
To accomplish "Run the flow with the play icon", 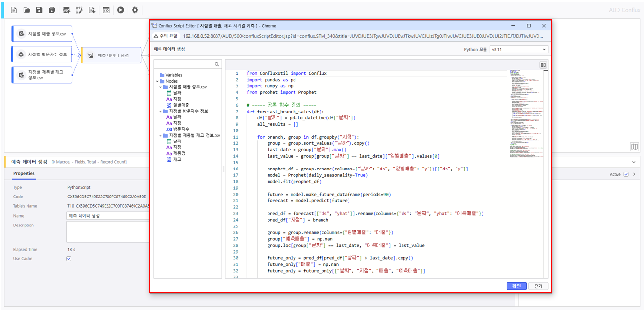I will pyautogui.click(x=120, y=10).
